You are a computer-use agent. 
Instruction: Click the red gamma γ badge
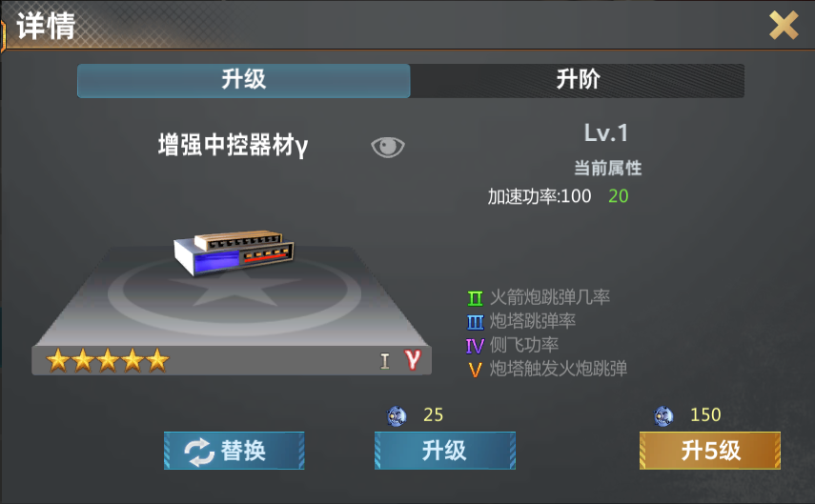(413, 359)
